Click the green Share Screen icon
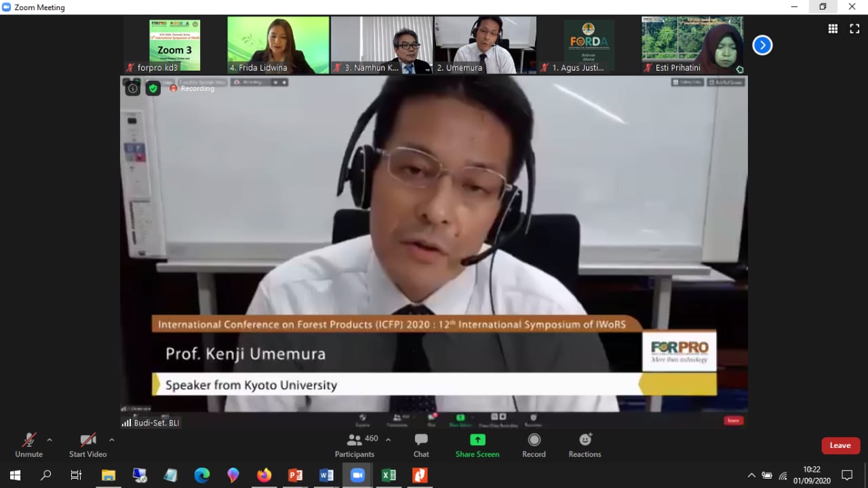 point(477,440)
